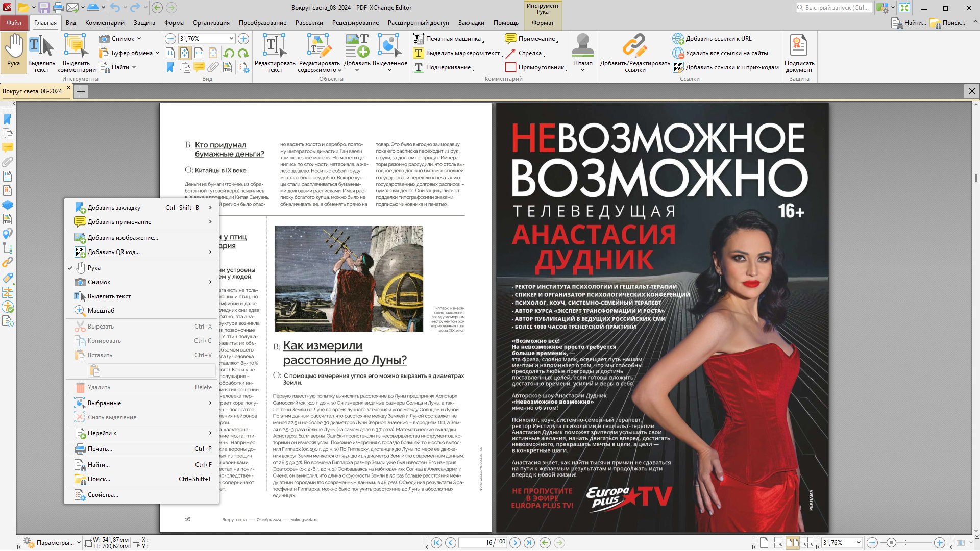Toggle checked Рука item in context menu
The width and height of the screenshot is (980, 551).
click(x=142, y=268)
